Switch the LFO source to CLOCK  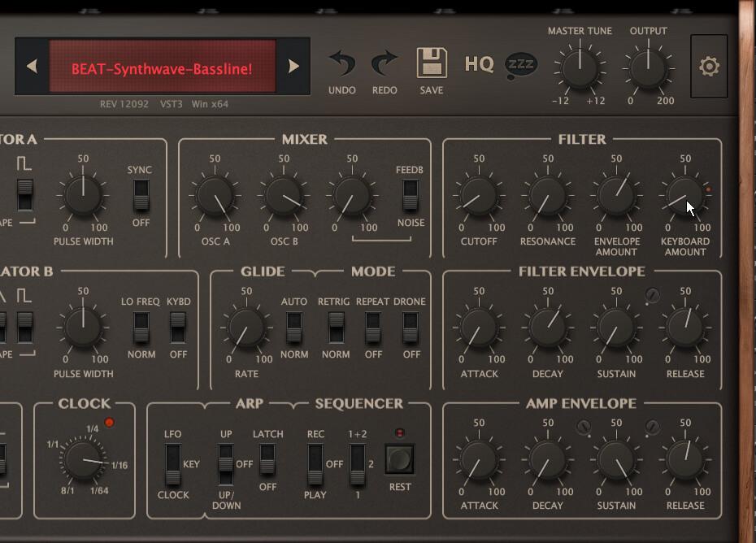(173, 465)
